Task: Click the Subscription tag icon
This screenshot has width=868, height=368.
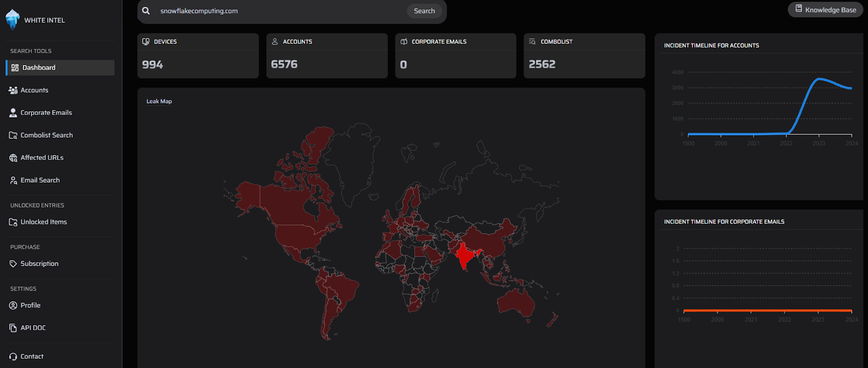Action: click(x=13, y=264)
